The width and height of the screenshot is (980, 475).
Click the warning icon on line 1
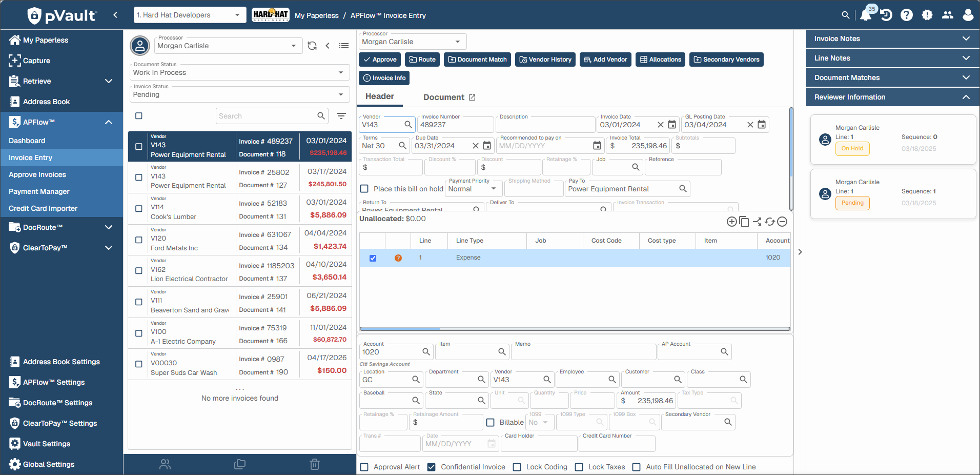pos(398,258)
